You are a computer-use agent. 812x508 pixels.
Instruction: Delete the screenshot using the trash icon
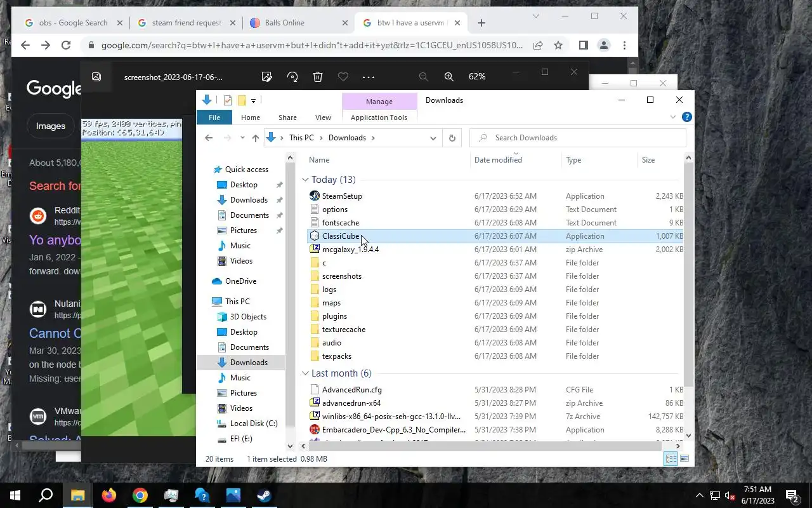tap(318, 77)
